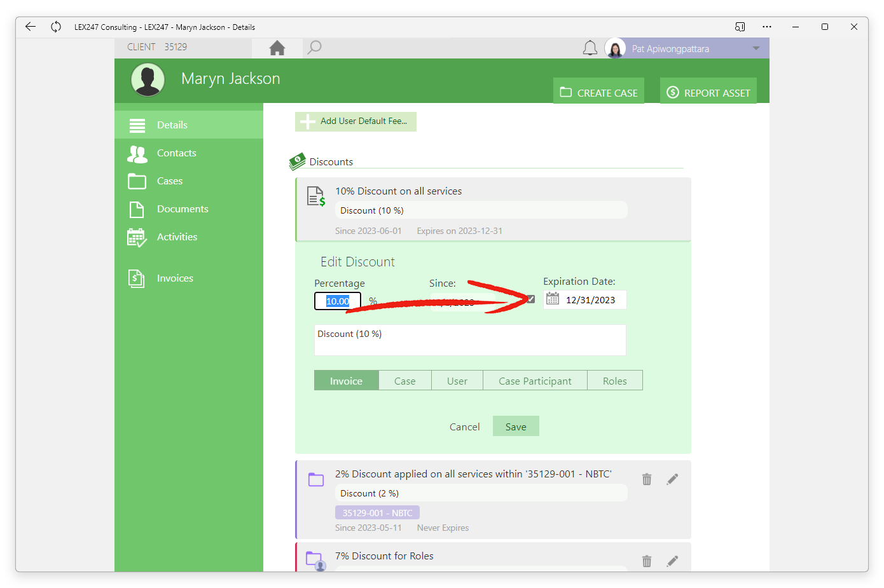Click the Percentage input field
This screenshot has height=588, width=884.
click(338, 301)
